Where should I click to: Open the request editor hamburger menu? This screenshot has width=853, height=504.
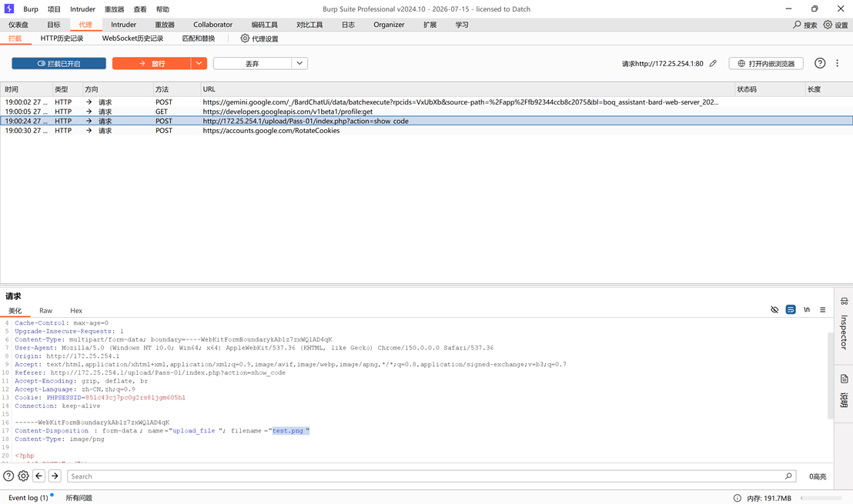pos(822,309)
